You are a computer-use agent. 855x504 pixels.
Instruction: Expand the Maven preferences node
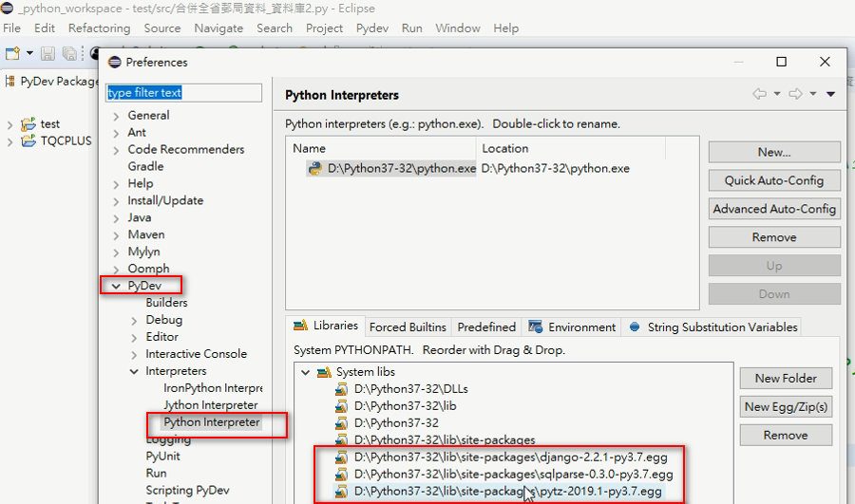(x=116, y=235)
